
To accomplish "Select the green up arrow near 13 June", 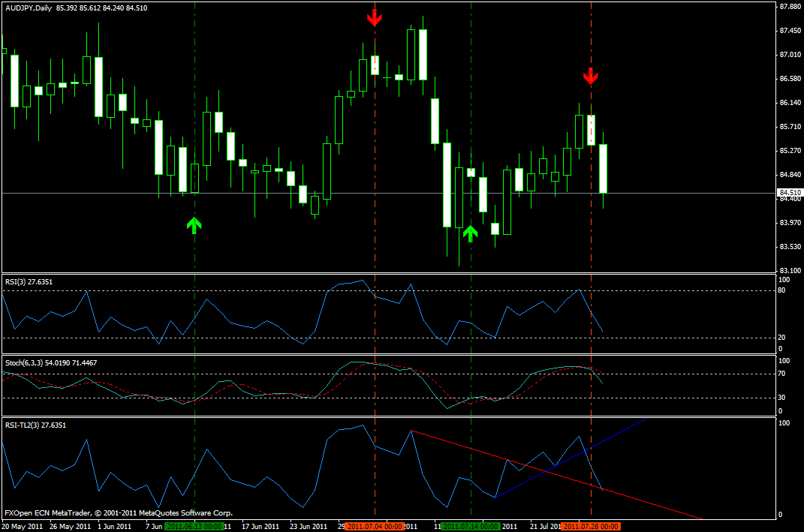I will [x=194, y=224].
